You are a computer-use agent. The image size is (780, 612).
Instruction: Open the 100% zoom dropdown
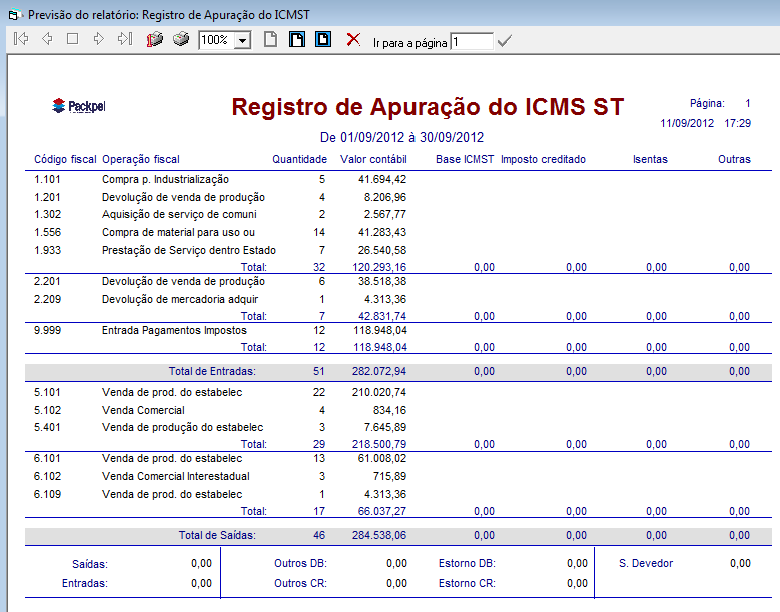click(242, 41)
